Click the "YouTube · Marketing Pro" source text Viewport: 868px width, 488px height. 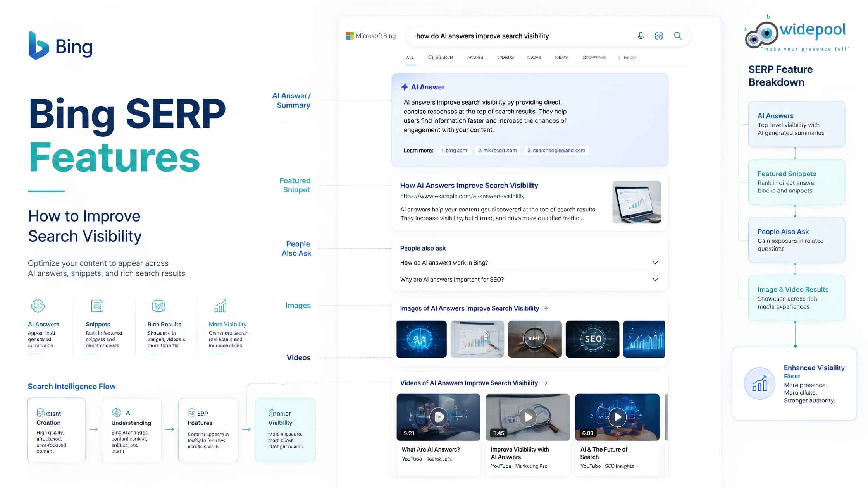(519, 466)
